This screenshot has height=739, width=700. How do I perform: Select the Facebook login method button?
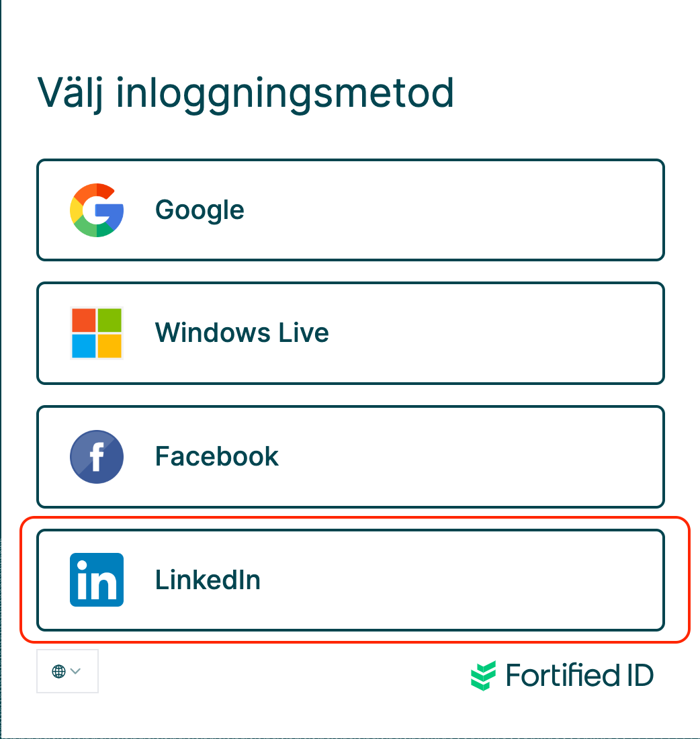pyautogui.click(x=350, y=457)
